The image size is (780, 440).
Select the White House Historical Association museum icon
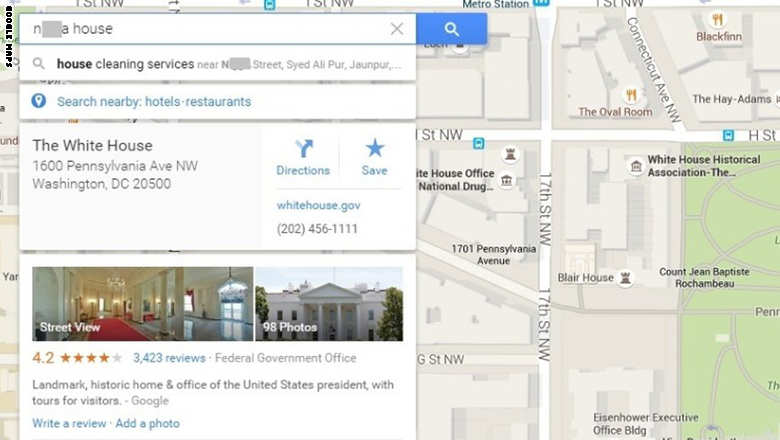[636, 166]
